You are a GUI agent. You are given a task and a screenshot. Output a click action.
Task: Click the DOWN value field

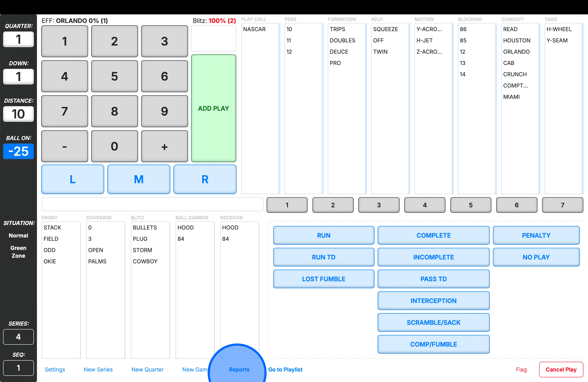click(x=18, y=77)
